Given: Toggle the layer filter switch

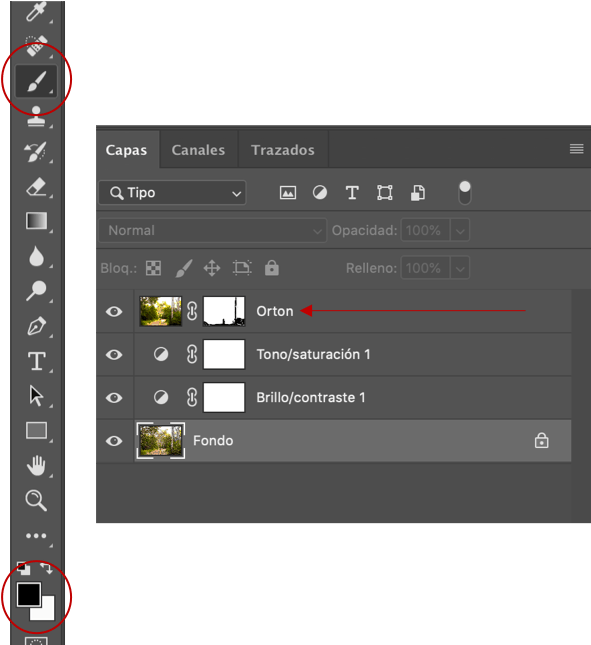Looking at the screenshot, I should pyautogui.click(x=465, y=193).
